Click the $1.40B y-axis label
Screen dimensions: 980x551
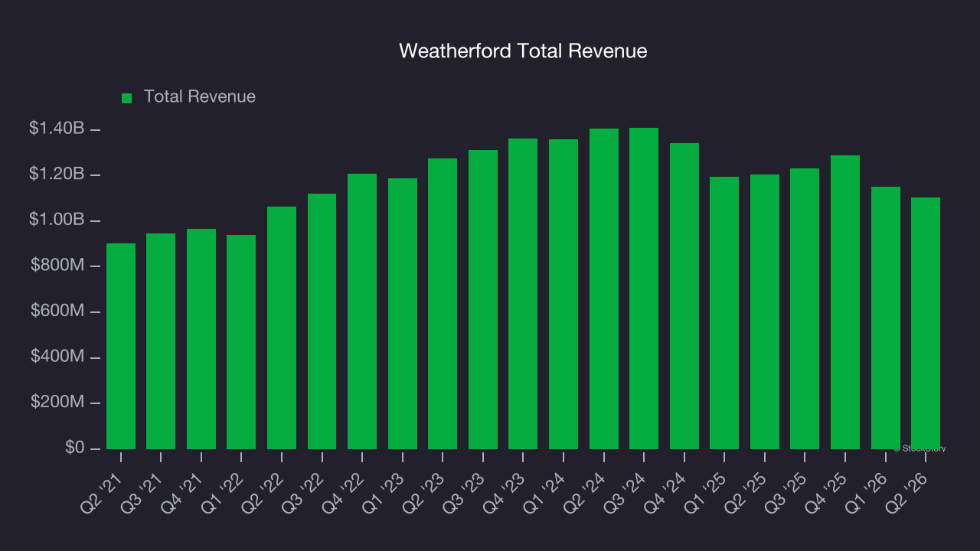(57, 129)
